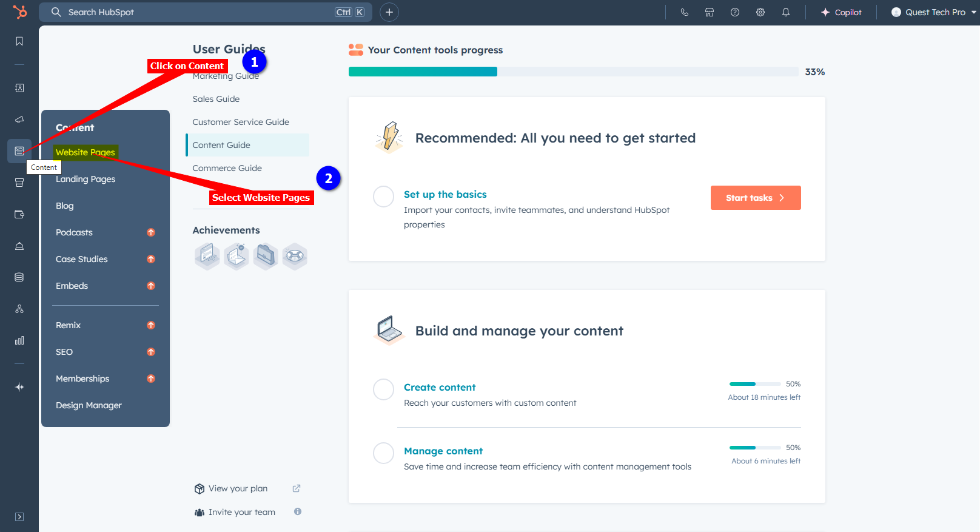Screen dimensions: 980x532
Task: Click the info icon beside Invite your team
Action: [x=298, y=511]
